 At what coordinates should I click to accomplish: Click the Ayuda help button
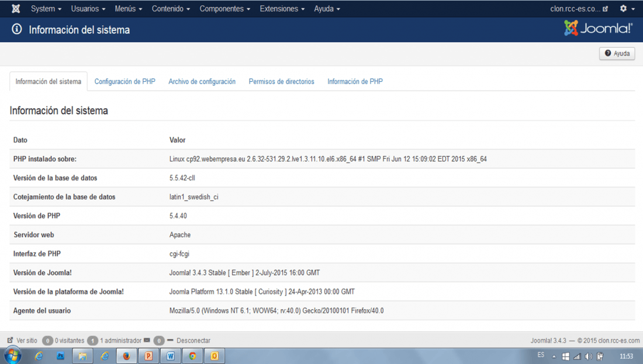617,53
